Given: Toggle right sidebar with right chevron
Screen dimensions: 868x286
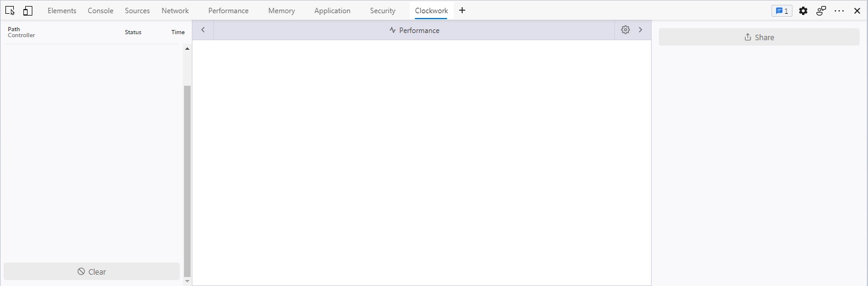Looking at the screenshot, I should [640, 30].
